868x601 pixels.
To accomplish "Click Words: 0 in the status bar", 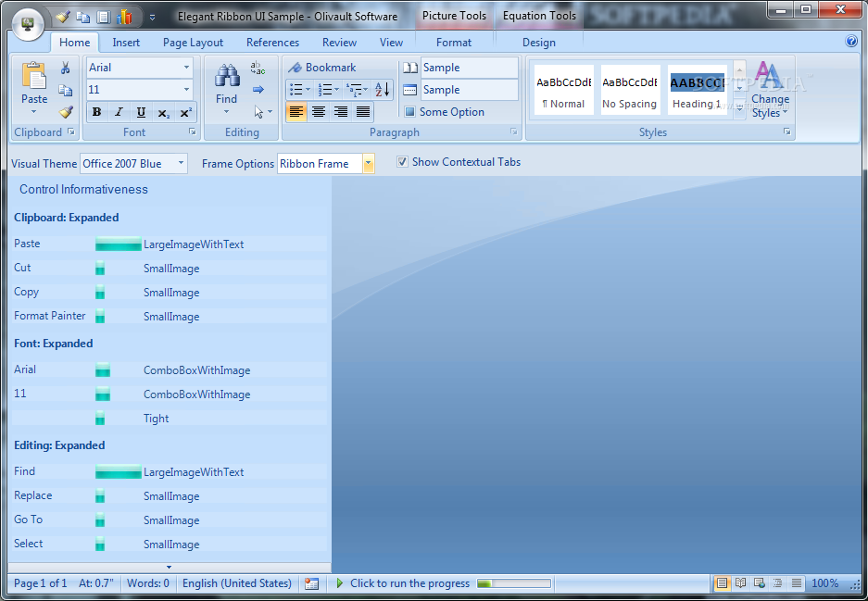I will coord(148,583).
